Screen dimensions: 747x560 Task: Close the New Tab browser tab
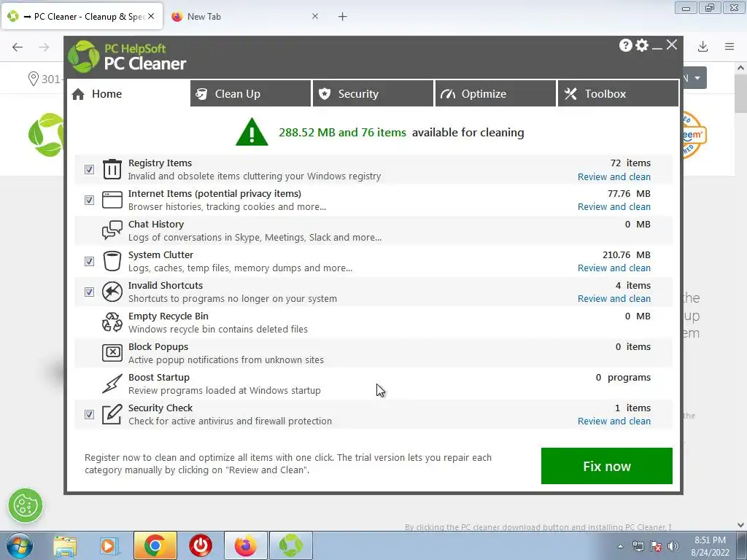coord(315,16)
